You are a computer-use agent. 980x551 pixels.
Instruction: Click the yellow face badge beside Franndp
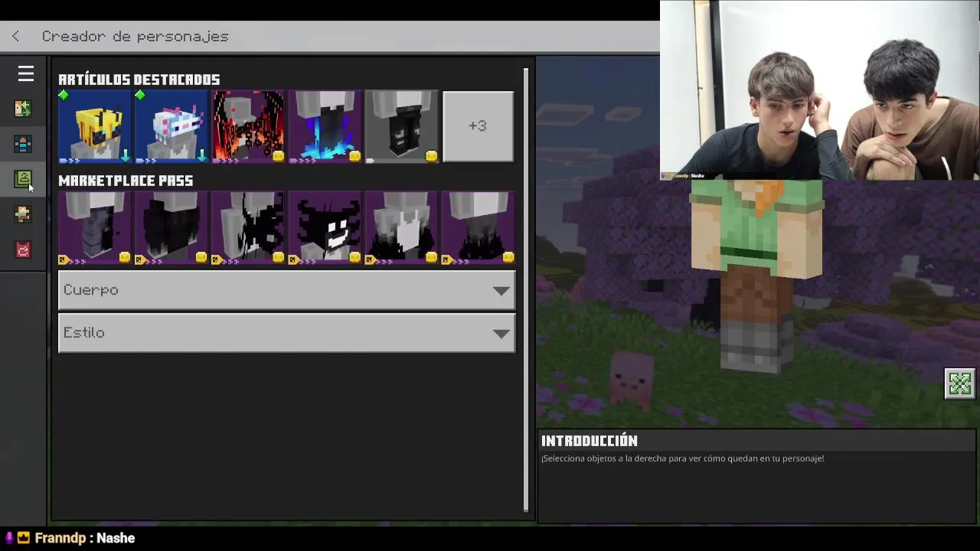click(x=24, y=538)
